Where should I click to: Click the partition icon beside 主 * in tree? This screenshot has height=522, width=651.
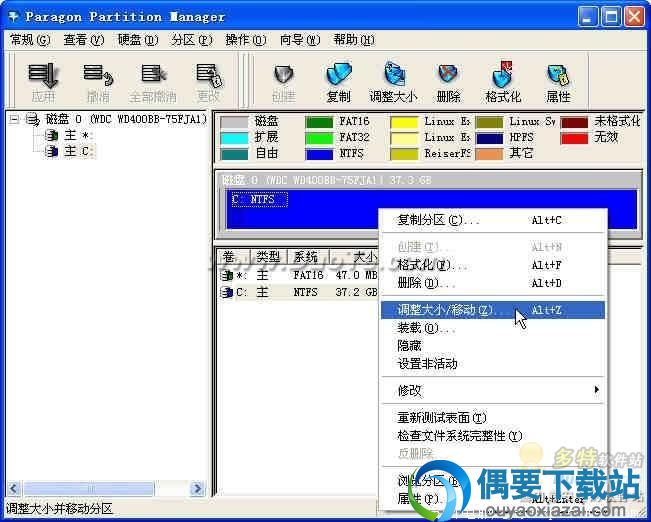pos(51,135)
